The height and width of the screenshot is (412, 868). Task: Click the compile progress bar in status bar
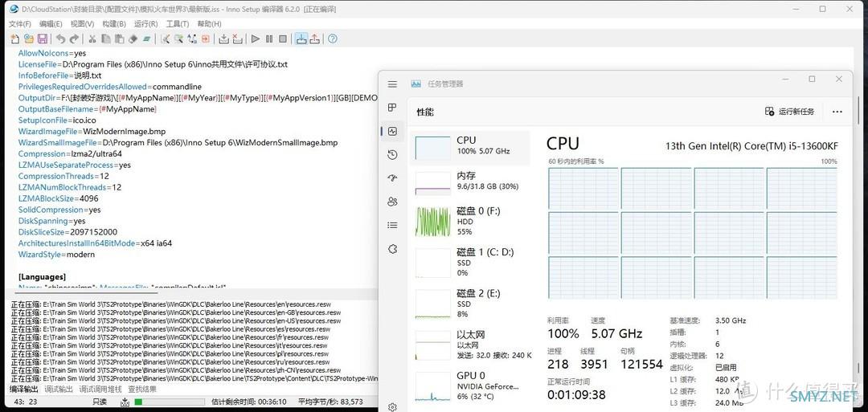coord(168,402)
